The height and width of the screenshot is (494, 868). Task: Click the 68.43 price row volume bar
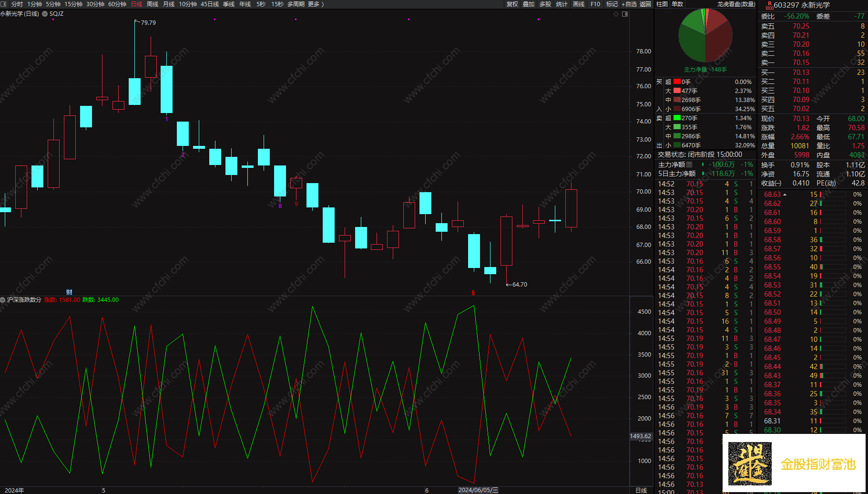coord(833,376)
